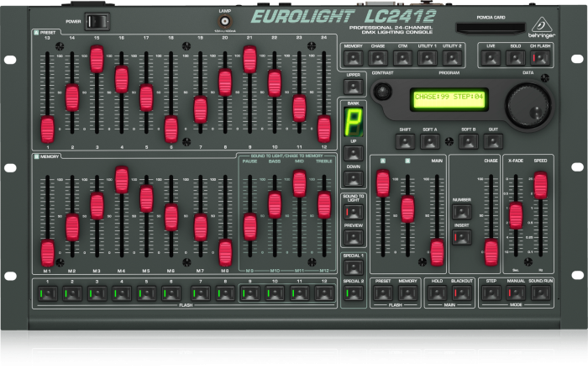Click the CHASE fader knob

click(x=491, y=252)
